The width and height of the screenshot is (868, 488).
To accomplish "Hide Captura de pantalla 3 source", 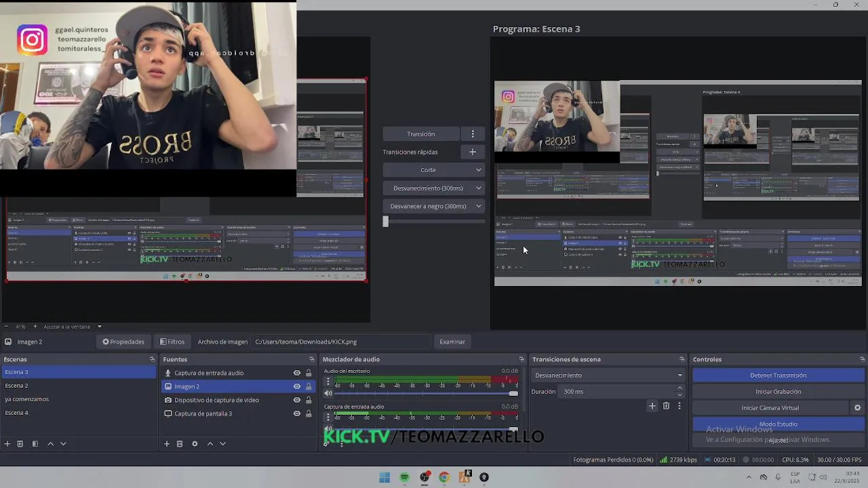I will 296,413.
